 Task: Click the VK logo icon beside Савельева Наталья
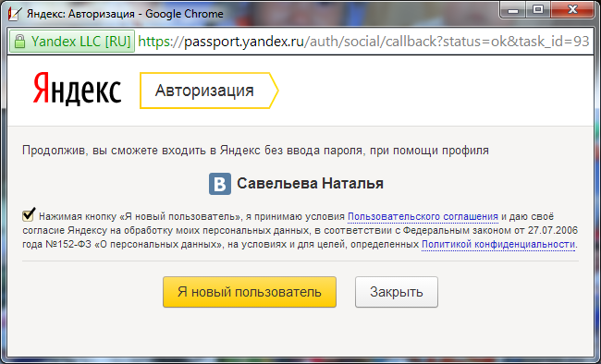click(220, 184)
